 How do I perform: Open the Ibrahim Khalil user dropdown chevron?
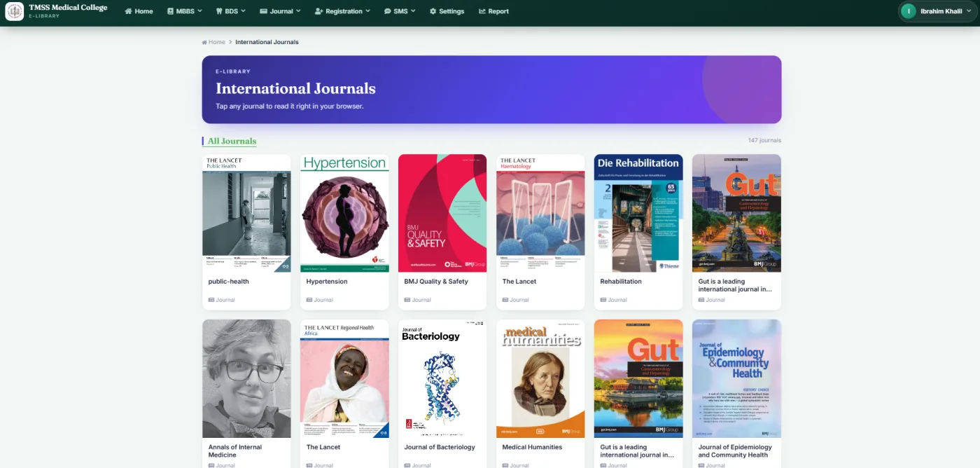click(x=968, y=11)
